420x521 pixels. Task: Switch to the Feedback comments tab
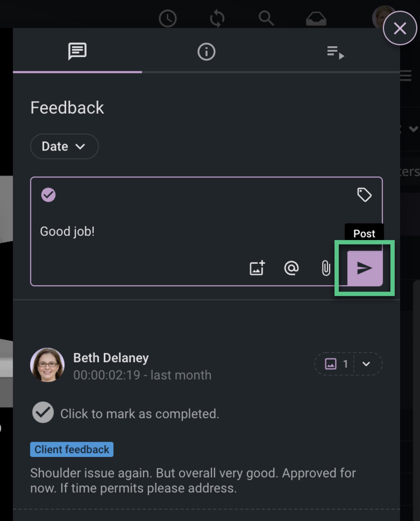pos(77,51)
